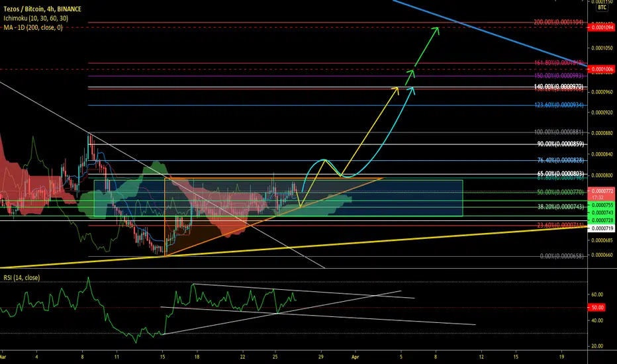
Task: Select the 65.00%(0.0000803) Fibonacci level label
Action: pos(560,174)
